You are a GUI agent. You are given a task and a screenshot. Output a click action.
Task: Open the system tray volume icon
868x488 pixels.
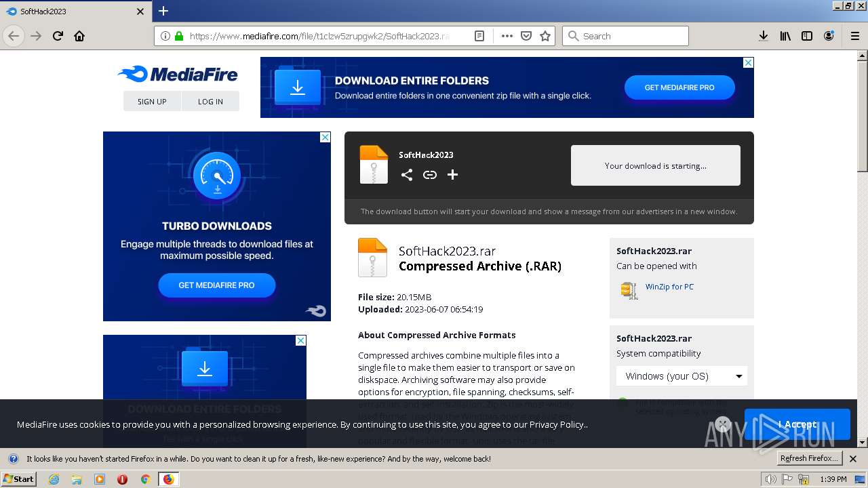pos(770,479)
